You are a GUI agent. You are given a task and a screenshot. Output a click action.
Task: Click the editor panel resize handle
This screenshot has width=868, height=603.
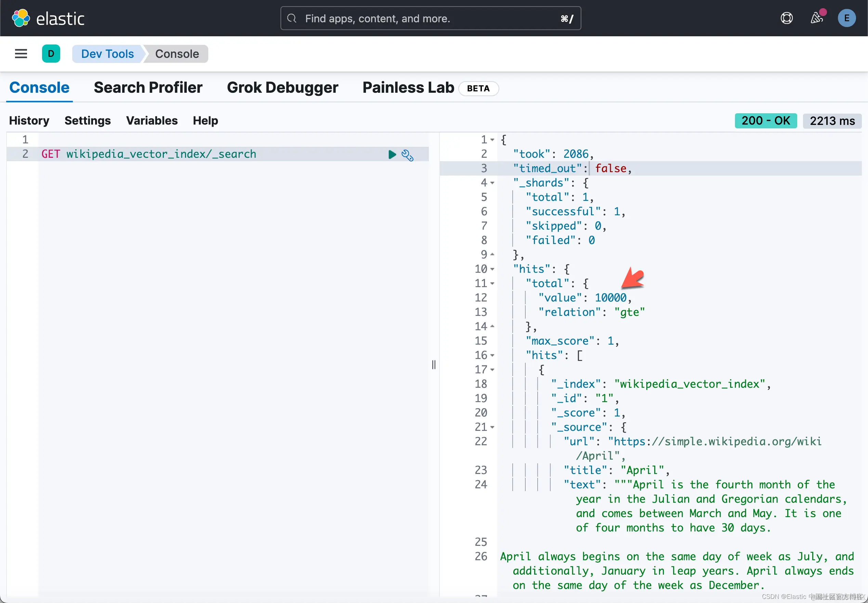(x=434, y=364)
